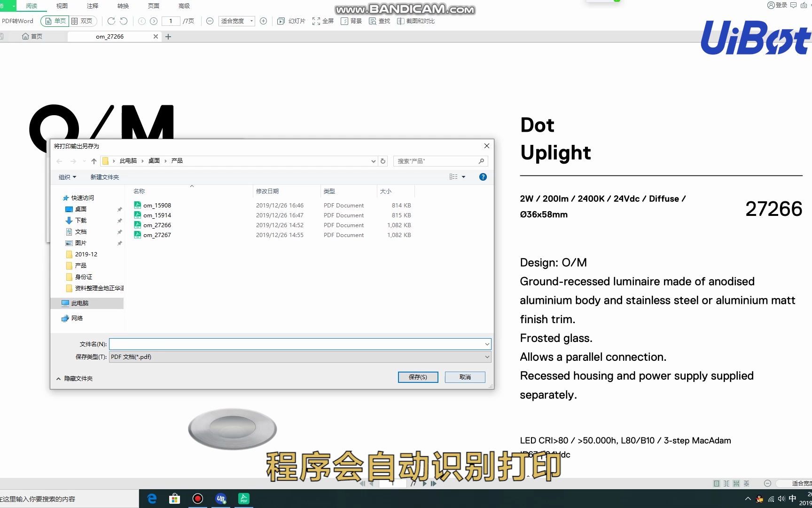This screenshot has height=508, width=812.
Task: Click the Bandicam icon on the taskbar
Action: (x=198, y=498)
